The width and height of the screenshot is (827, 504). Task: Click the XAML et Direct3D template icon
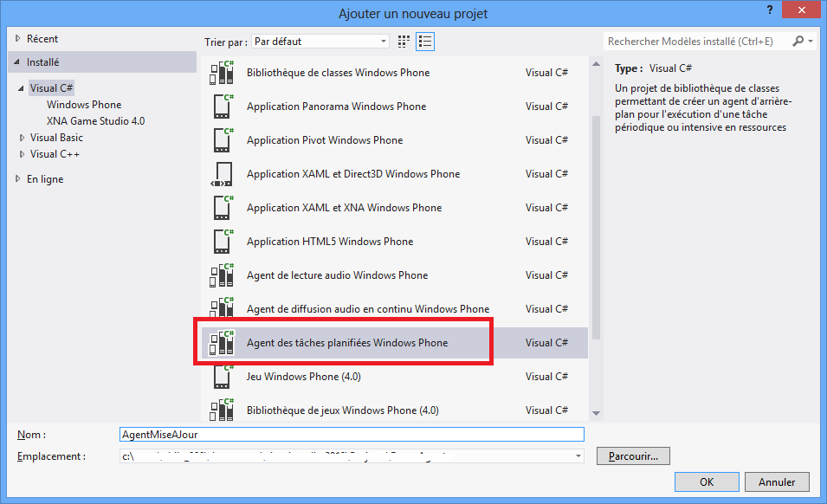click(x=222, y=174)
